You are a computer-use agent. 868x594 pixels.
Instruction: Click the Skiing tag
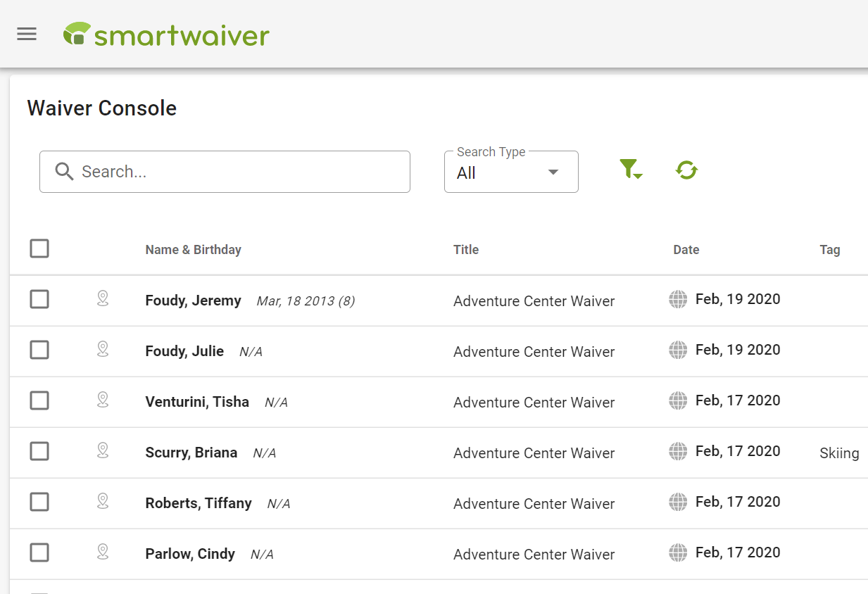(x=839, y=453)
